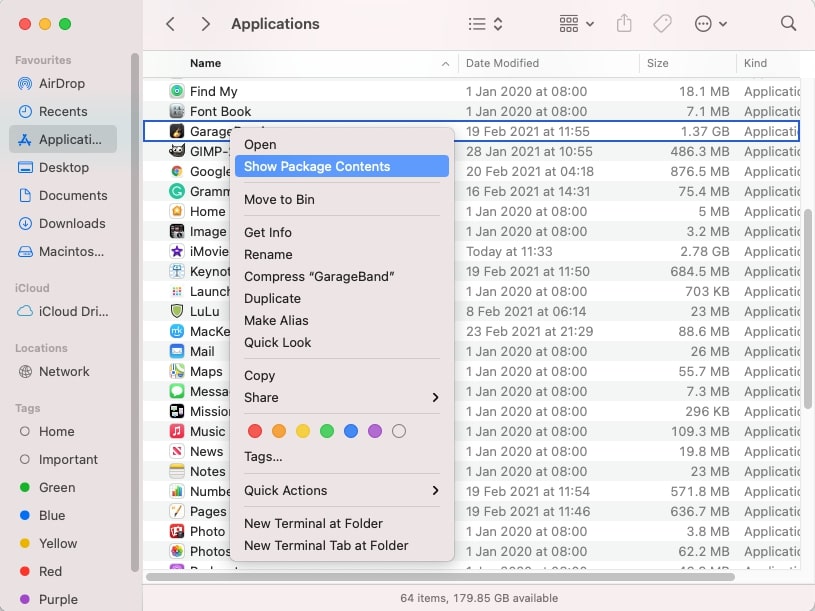Viewport: 815px width, 611px height.
Task: Select the Maps app icon
Action: pos(177,371)
